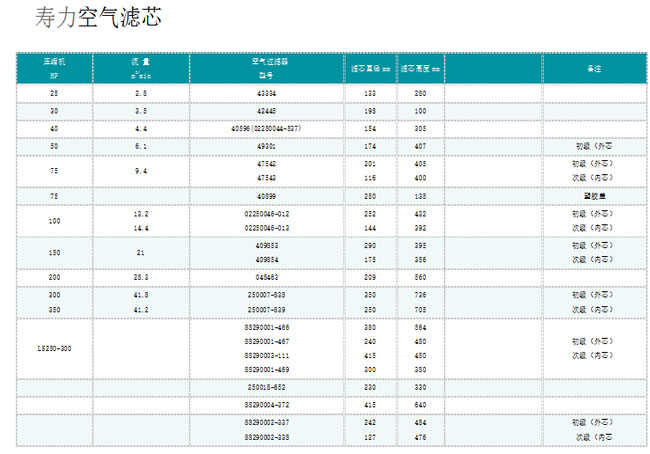
Task: Click flow value 4.4
Action: (141, 129)
